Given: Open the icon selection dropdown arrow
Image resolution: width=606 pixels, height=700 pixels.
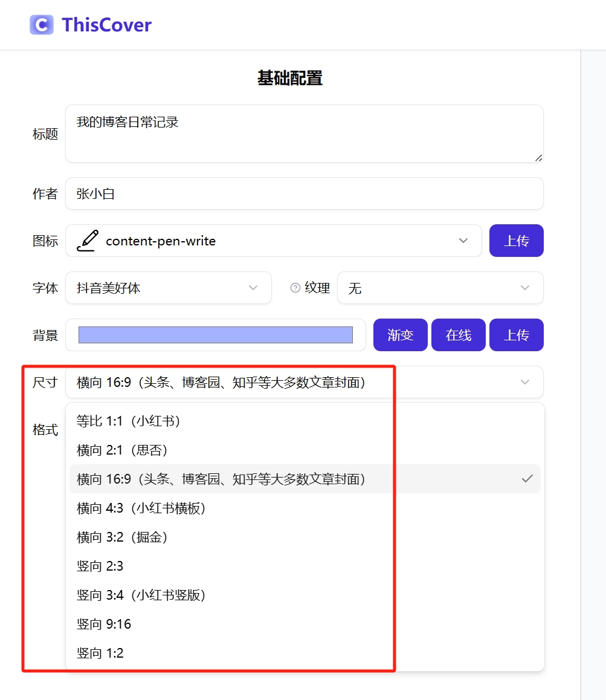Looking at the screenshot, I should pos(463,240).
